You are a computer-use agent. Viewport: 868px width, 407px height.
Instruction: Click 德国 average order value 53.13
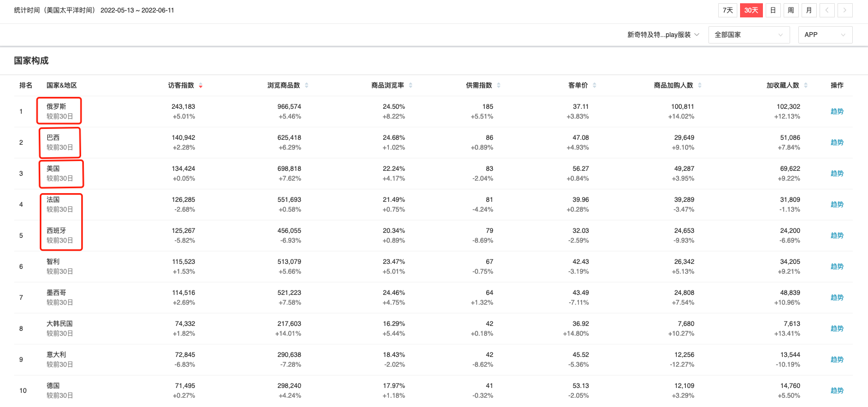[580, 386]
